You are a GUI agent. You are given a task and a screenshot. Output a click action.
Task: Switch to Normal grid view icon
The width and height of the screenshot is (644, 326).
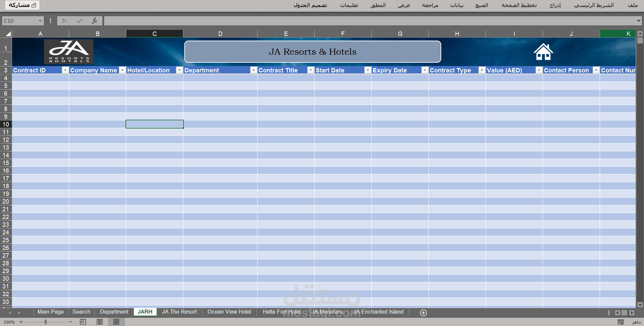[x=116, y=322]
